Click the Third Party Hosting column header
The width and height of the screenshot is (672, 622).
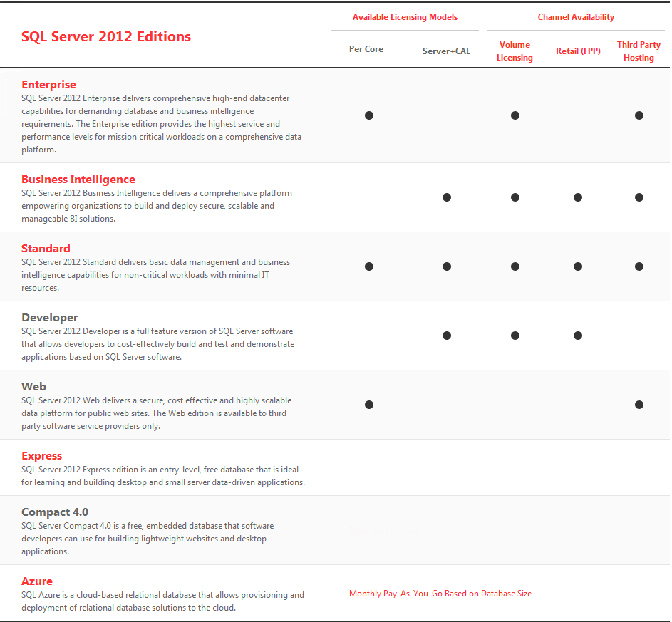click(639, 51)
